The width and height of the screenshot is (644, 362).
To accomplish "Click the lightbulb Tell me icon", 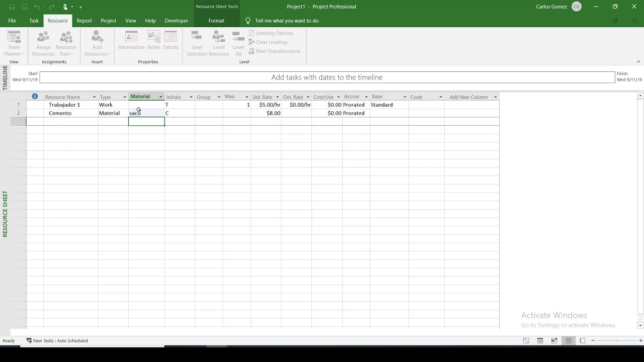I will click(x=248, y=21).
